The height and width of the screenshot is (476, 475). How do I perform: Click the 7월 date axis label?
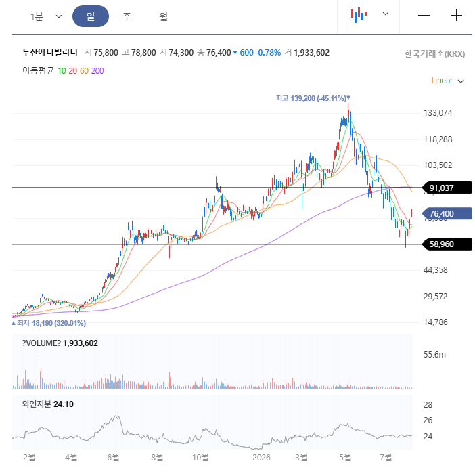tap(386, 458)
